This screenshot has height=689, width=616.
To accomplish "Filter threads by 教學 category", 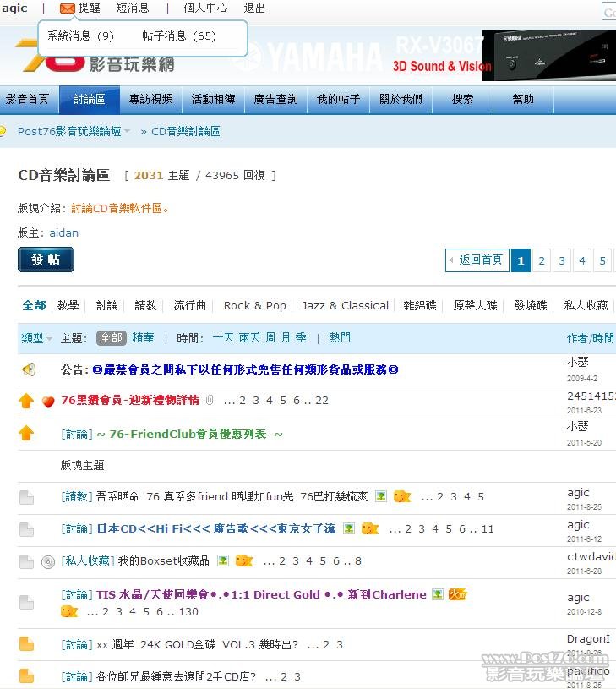I will (x=68, y=305).
